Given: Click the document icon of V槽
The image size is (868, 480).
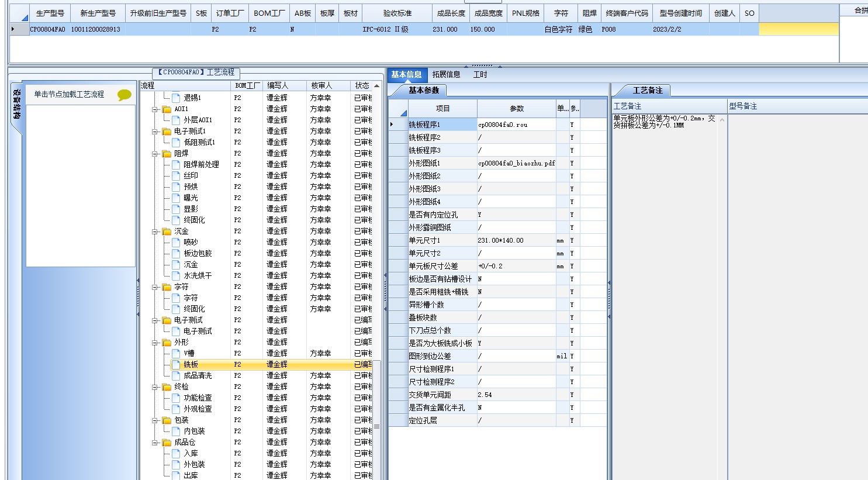Looking at the screenshot, I should [176, 353].
